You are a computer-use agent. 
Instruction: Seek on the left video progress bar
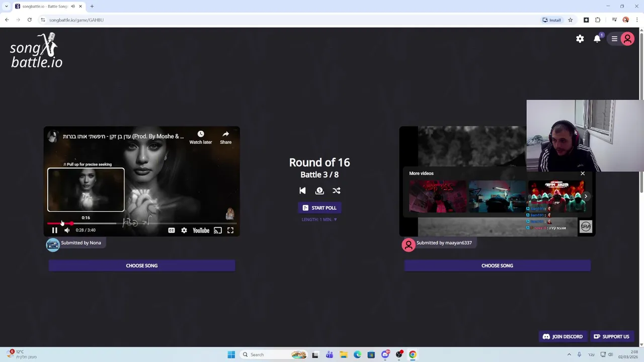click(142, 223)
